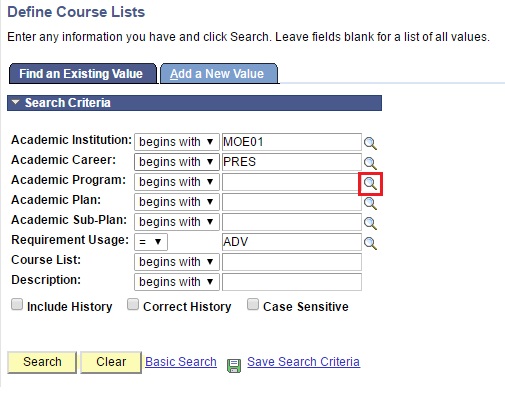Switch to Add a New Value tab

click(x=219, y=74)
